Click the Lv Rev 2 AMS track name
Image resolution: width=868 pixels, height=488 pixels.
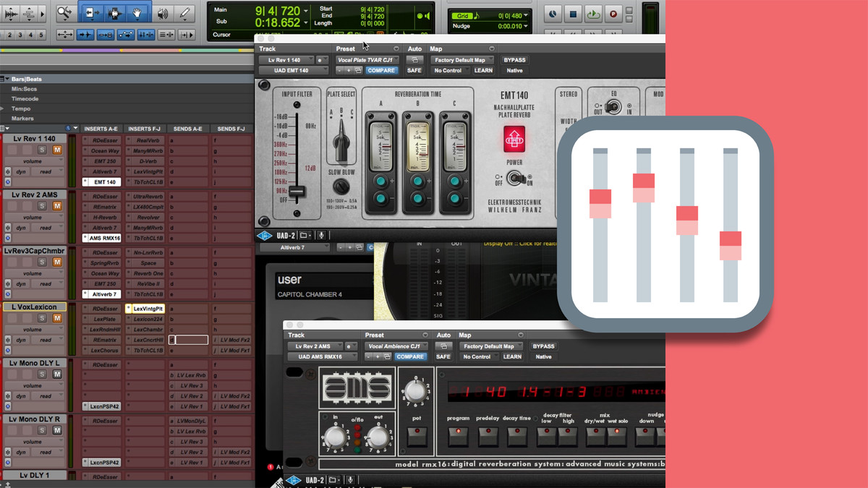click(35, 194)
